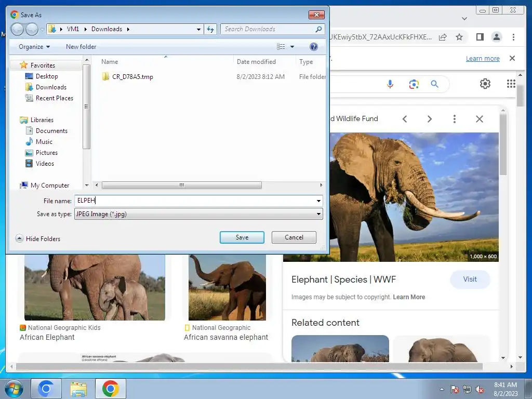Image resolution: width=532 pixels, height=399 pixels.
Task: Open the African Elephant thumbnail result
Action: 95,287
